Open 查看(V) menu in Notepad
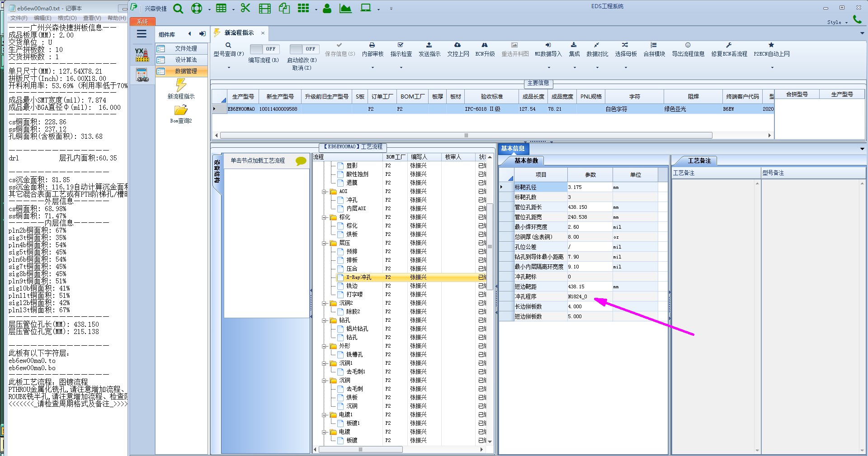 (x=92, y=18)
